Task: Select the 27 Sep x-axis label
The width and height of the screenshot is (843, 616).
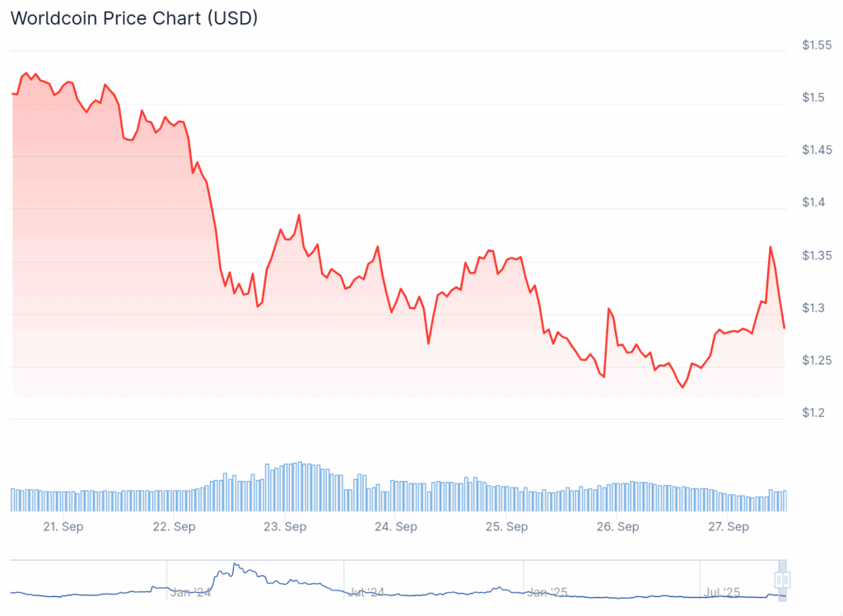Action: [x=728, y=527]
